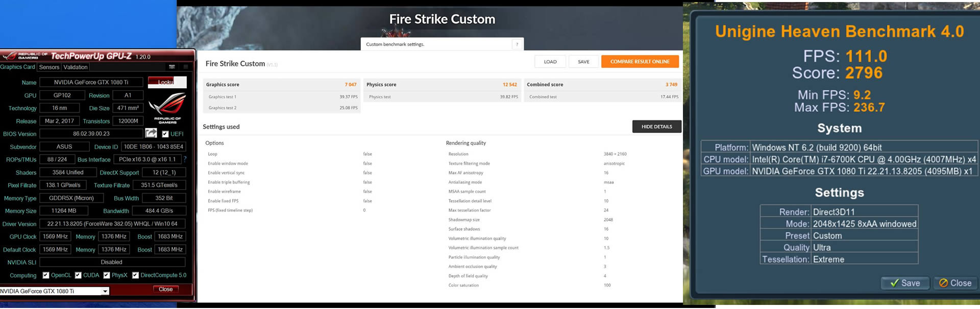The image size is (980, 309).
Task: Toggle the OpenCL checkbox
Action: pos(46,275)
